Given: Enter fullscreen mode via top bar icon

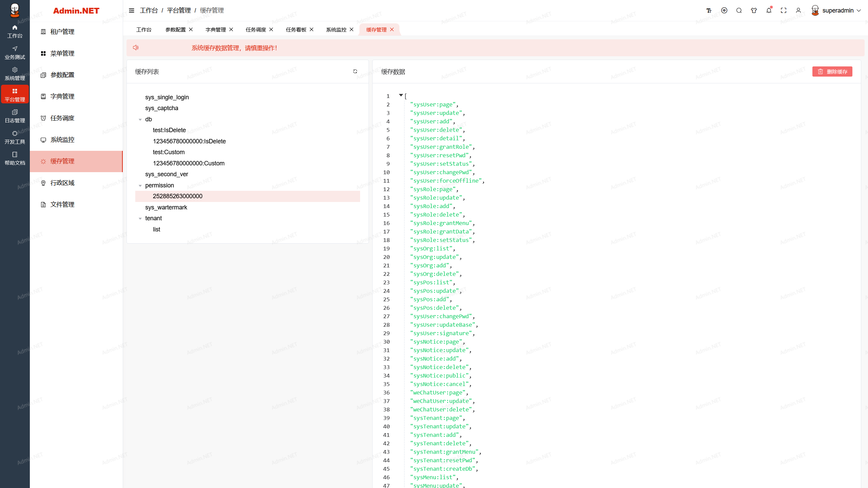Looking at the screenshot, I should pos(784,11).
